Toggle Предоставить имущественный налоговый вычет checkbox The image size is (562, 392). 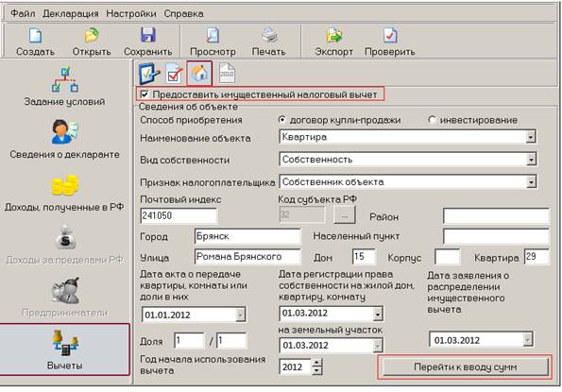point(145,94)
